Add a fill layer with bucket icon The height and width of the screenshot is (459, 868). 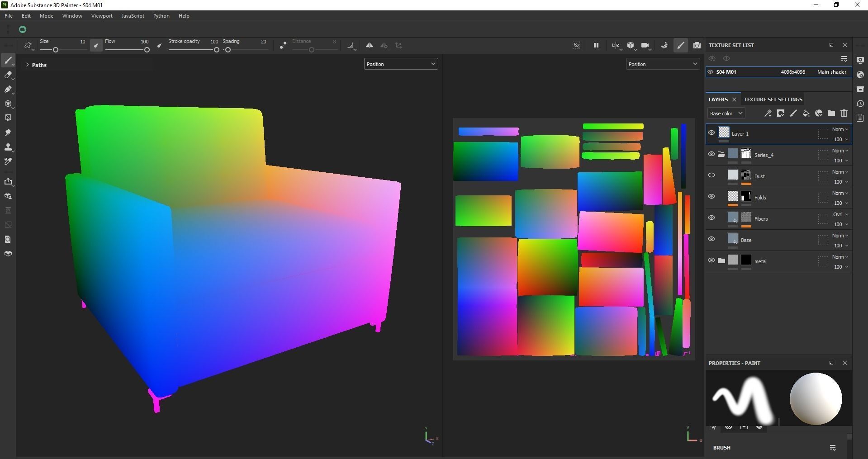tap(806, 114)
